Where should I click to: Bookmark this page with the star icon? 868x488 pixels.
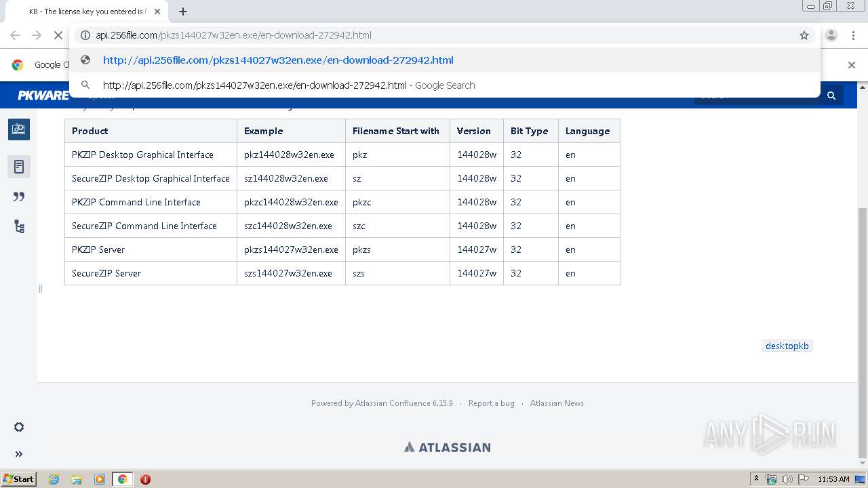tap(804, 35)
